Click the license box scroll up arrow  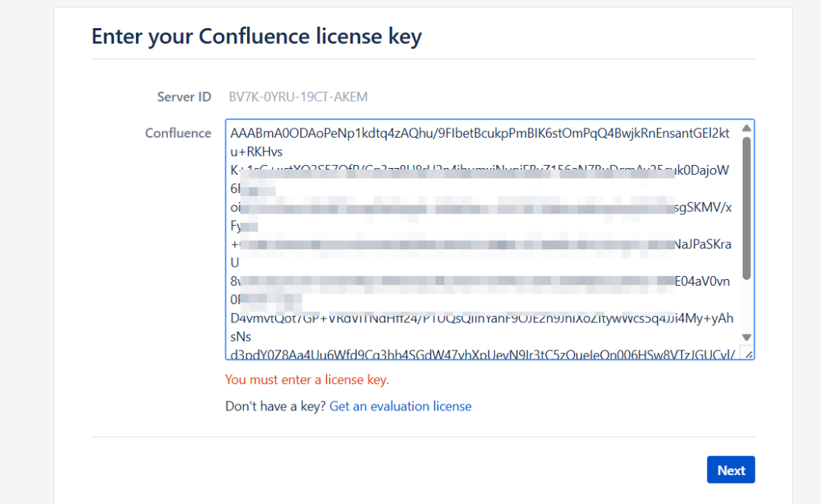pos(747,128)
